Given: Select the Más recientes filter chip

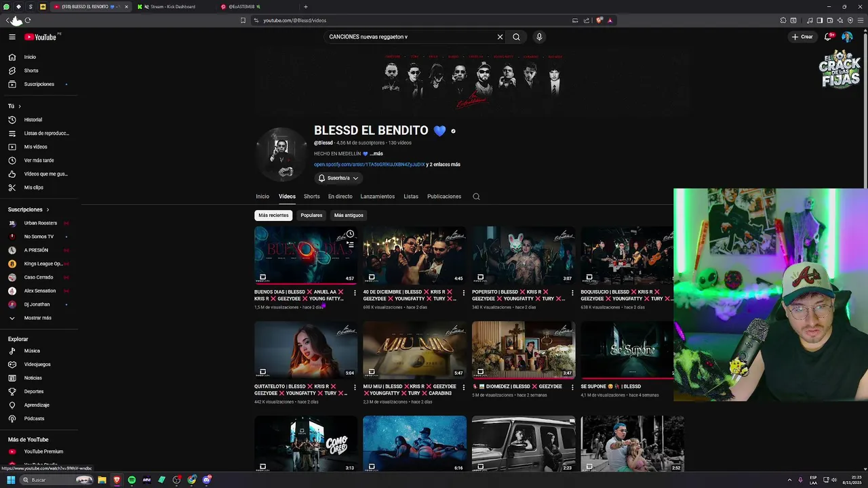Looking at the screenshot, I should point(273,216).
